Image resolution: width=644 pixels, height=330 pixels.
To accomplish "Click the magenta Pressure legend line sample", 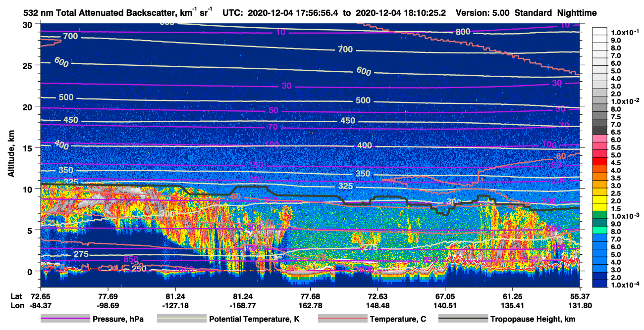I will point(65,319).
